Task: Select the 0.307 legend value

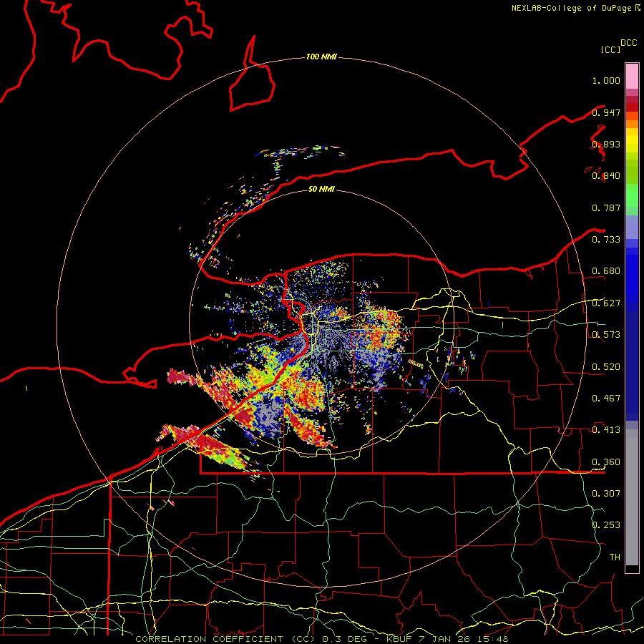Action: [606, 494]
